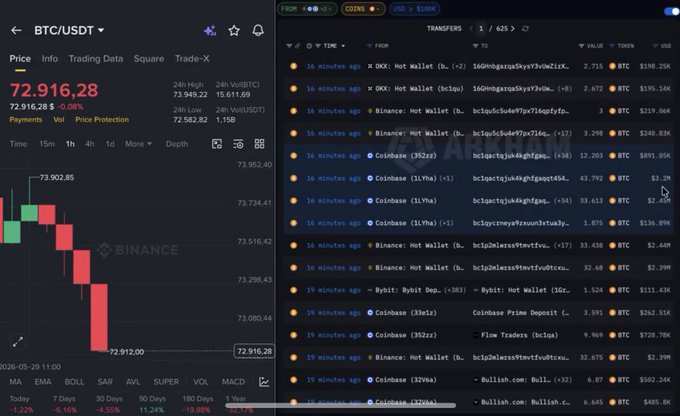
Task: Click the Price Protection tag
Action: [x=102, y=120]
